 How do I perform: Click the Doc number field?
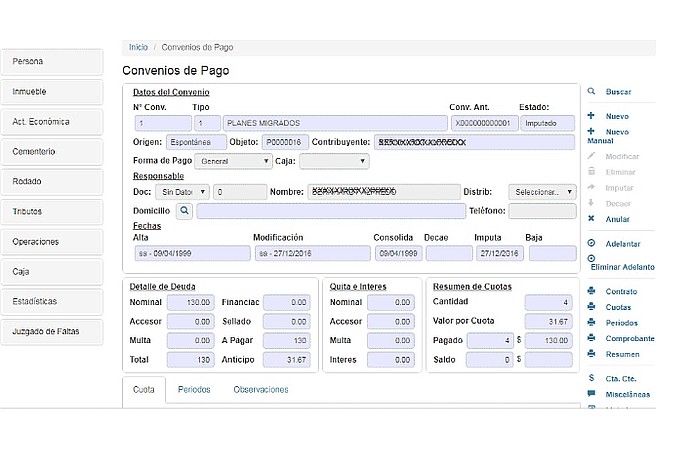click(240, 192)
